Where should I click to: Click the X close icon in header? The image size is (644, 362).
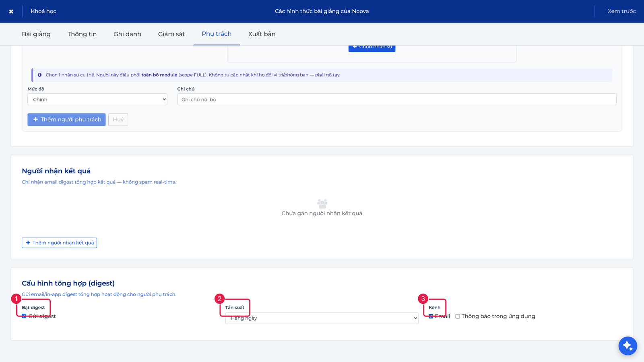pos(11,11)
